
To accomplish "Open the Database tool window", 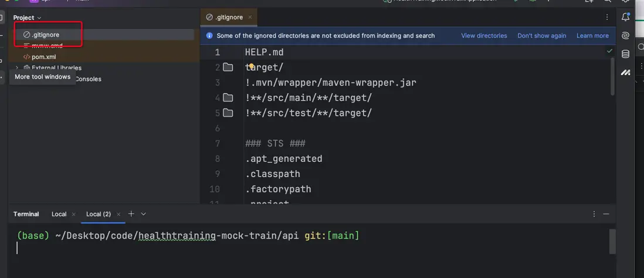I will 626,54.
